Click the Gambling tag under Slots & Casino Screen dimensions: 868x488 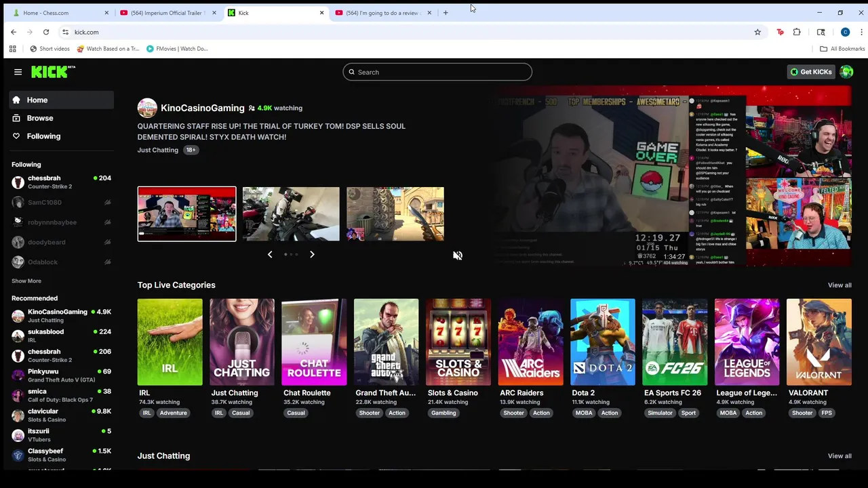coord(443,413)
